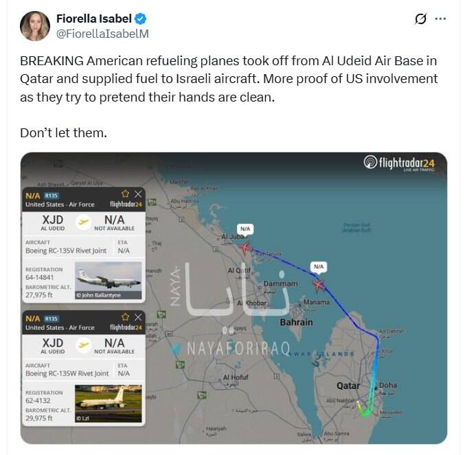This screenshot has height=455, width=476.
Task: Click the blue verified badge
Action: [x=139, y=19]
